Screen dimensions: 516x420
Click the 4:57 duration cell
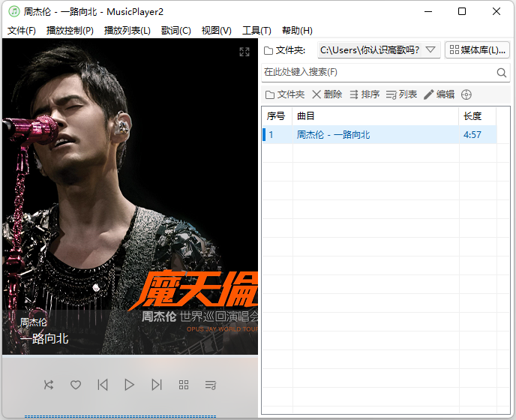[x=478, y=134]
